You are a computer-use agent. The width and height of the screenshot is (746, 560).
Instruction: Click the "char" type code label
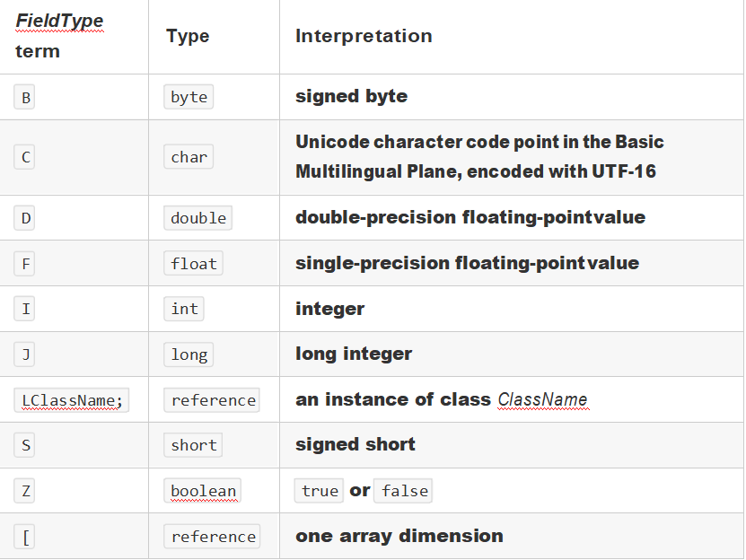tap(189, 157)
